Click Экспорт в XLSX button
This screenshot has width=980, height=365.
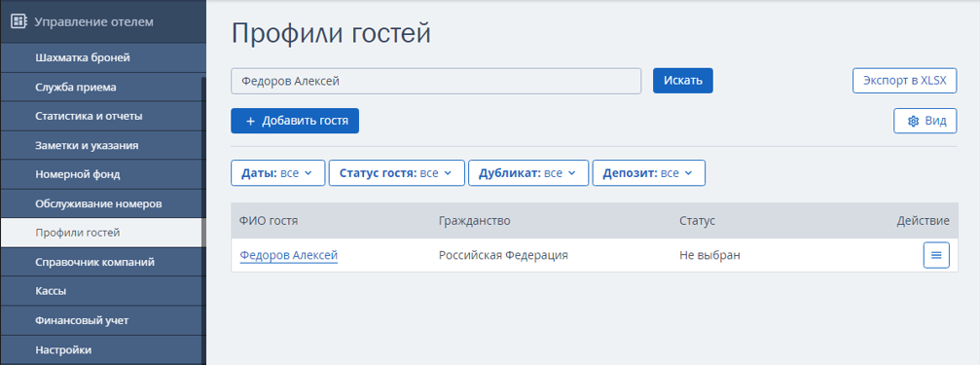point(905,81)
